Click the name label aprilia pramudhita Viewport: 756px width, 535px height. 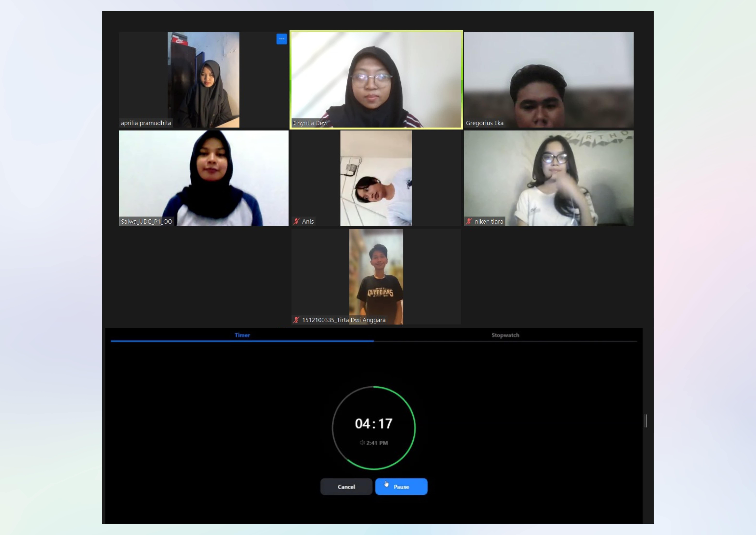146,123
